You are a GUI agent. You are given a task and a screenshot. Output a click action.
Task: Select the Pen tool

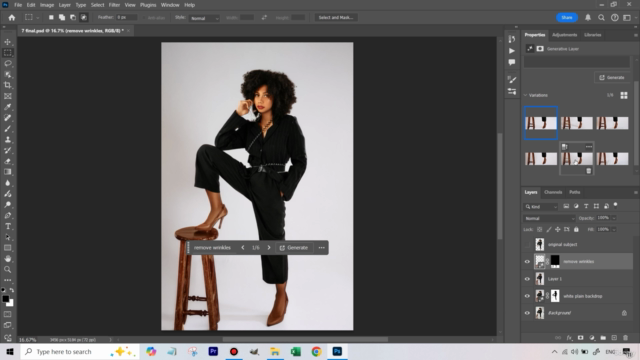(8, 216)
